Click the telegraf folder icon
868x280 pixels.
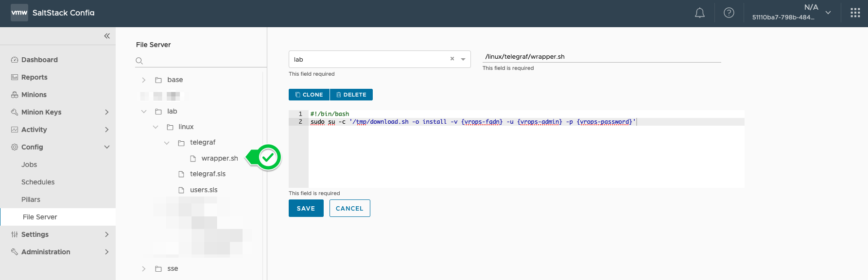click(x=181, y=143)
